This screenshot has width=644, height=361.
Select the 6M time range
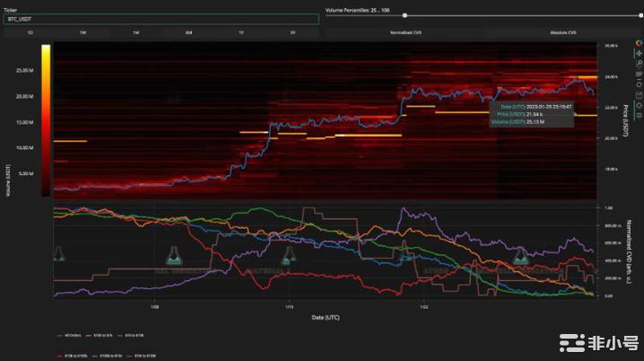[188, 32]
